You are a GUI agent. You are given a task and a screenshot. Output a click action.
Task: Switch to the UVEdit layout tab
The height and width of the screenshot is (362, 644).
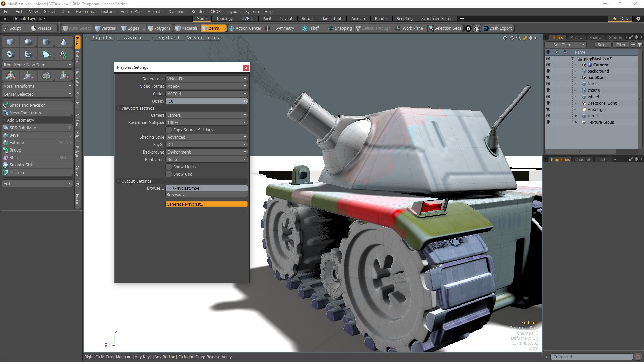coord(247,19)
